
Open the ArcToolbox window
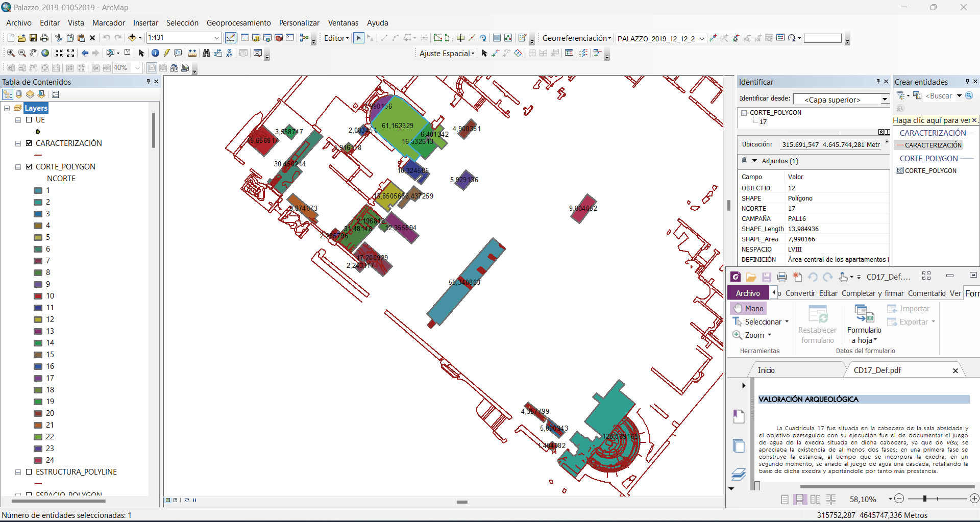[x=279, y=38]
